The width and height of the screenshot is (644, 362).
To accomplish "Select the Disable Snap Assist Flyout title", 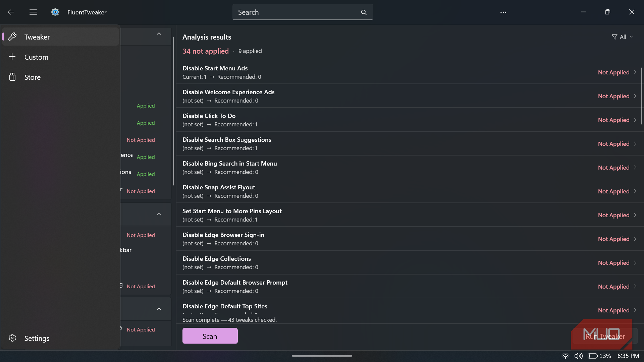I will pyautogui.click(x=219, y=187).
